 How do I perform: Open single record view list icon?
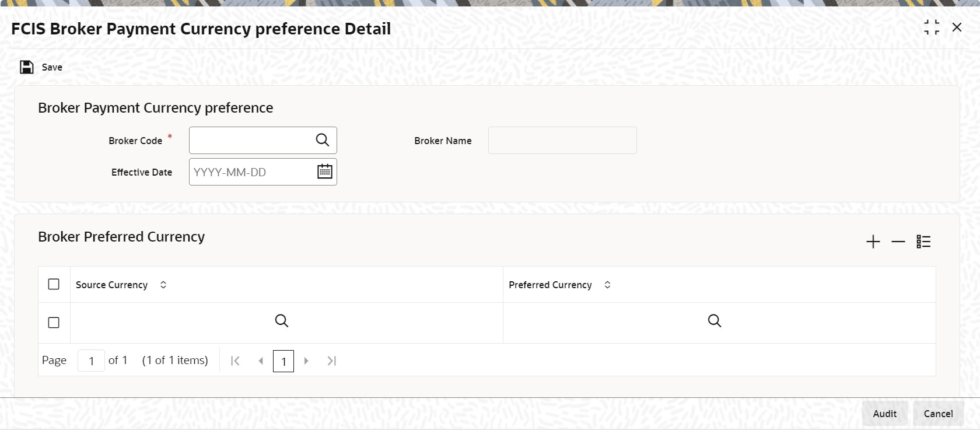pos(923,242)
